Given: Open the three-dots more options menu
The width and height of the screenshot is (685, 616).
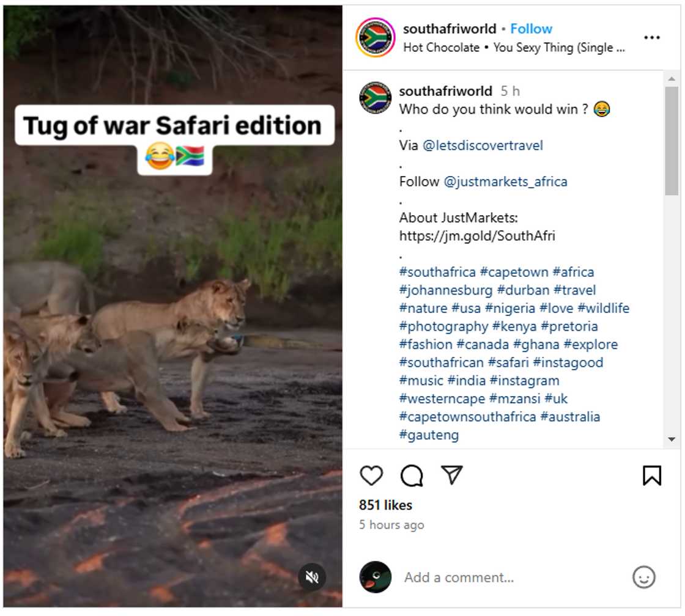Looking at the screenshot, I should (x=652, y=38).
